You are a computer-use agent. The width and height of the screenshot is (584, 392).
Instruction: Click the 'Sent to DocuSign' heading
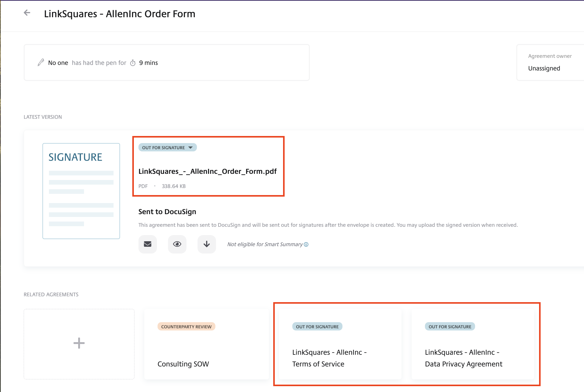(x=167, y=212)
